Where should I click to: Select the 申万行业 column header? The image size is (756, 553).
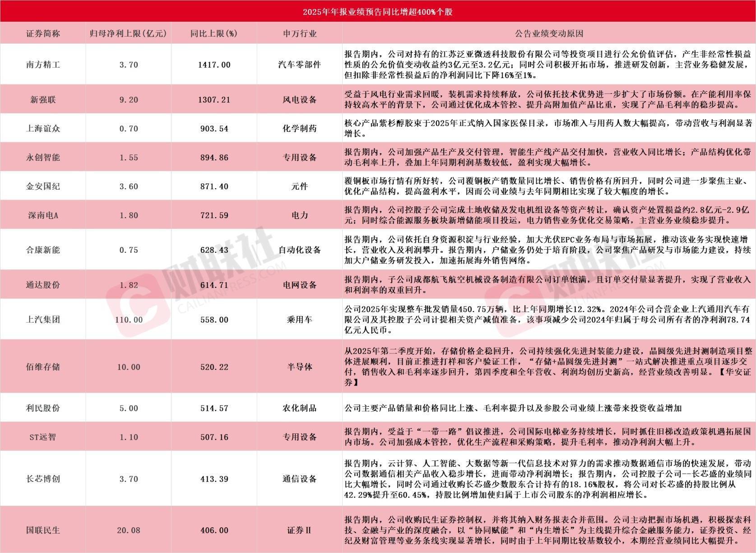click(x=300, y=34)
